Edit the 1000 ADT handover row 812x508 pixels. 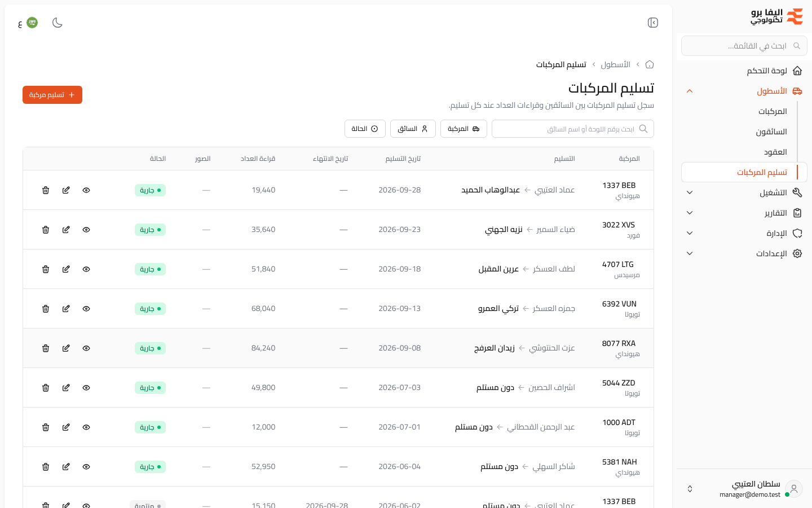(66, 427)
